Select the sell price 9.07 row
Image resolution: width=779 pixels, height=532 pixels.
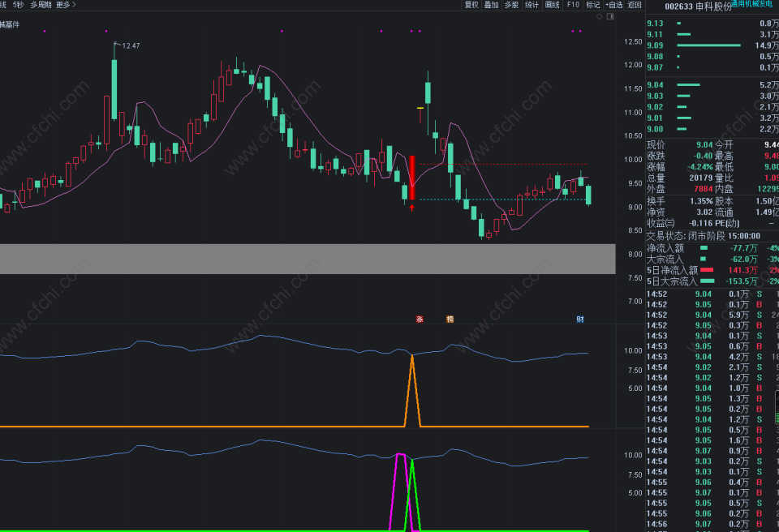[x=712, y=67]
